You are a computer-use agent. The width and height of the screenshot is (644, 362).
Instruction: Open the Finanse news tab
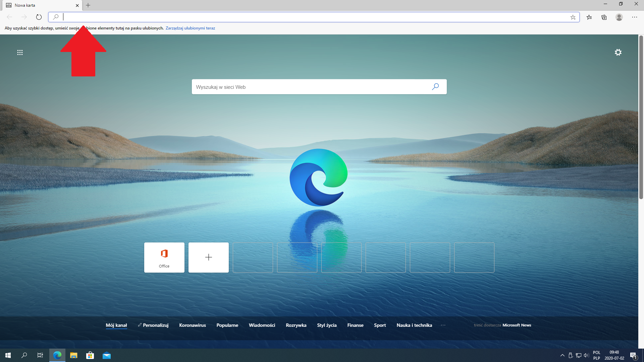point(355,325)
